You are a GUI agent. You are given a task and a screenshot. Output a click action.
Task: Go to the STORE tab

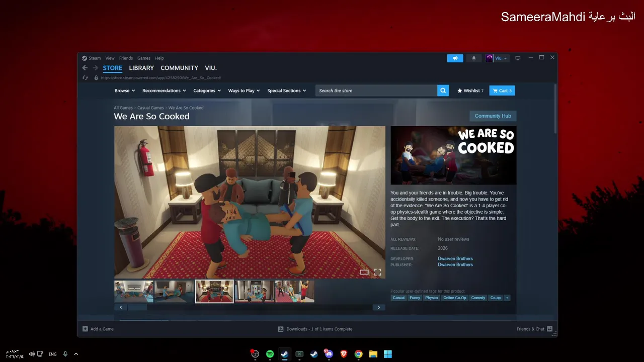(x=113, y=68)
